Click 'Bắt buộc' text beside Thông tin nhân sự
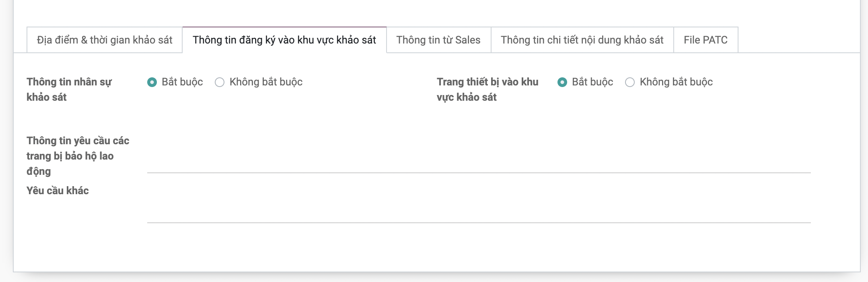The height and width of the screenshot is (282, 868). [x=182, y=82]
